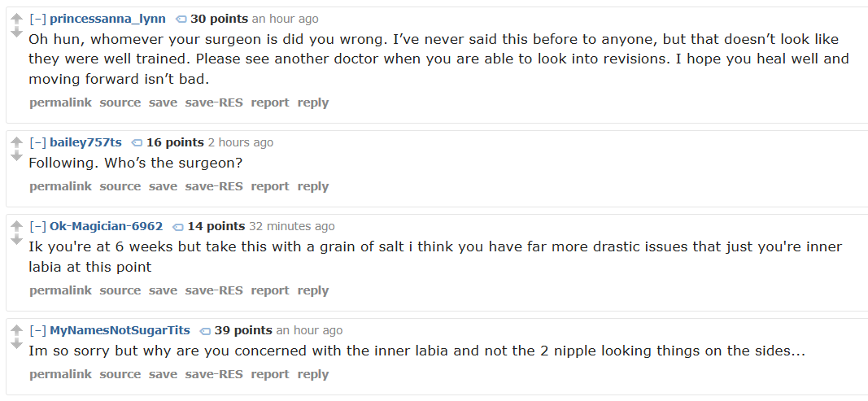The image size is (868, 401).
Task: Click the user tag icon beside bailey757ts
Action: point(137,143)
